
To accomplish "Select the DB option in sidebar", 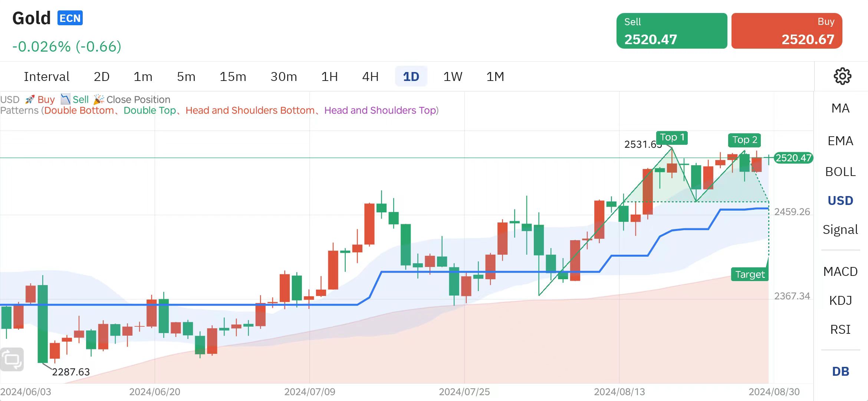I will pos(840,371).
